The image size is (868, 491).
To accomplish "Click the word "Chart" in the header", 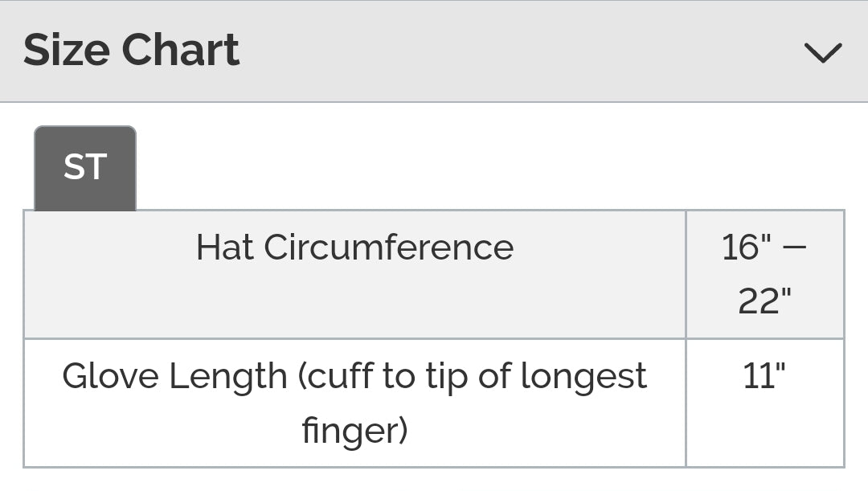I will tap(181, 50).
